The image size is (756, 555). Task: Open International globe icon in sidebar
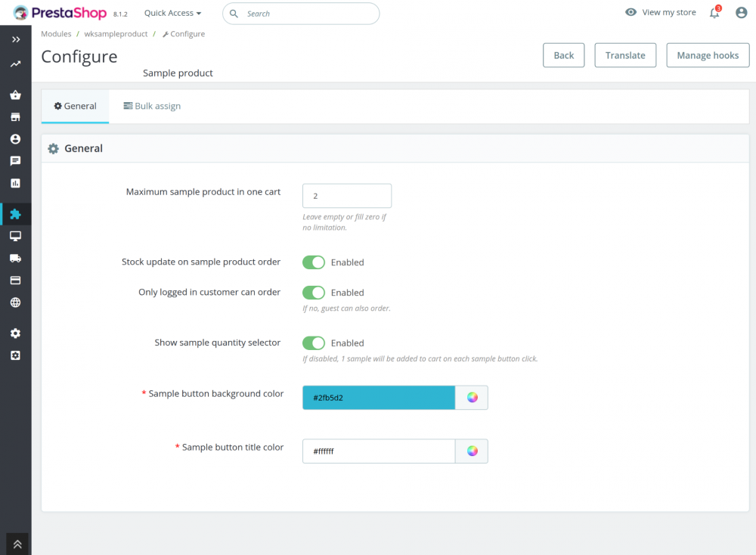15,302
